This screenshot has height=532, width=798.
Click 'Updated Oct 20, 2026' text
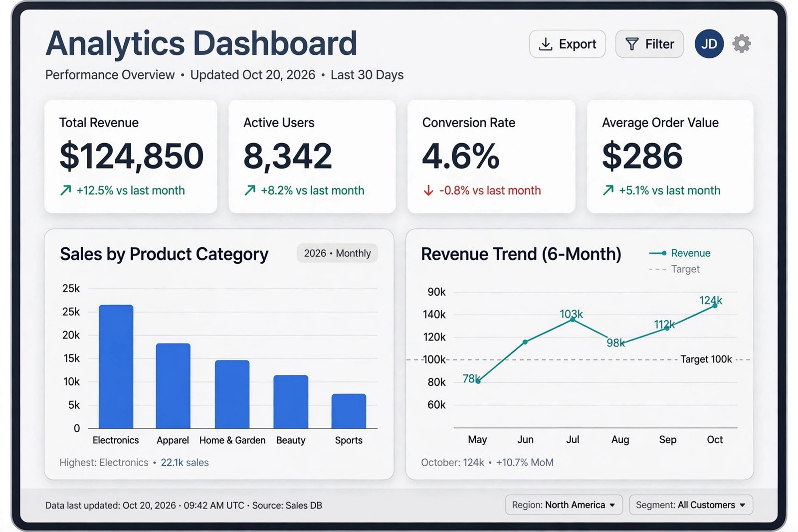pyautogui.click(x=253, y=75)
